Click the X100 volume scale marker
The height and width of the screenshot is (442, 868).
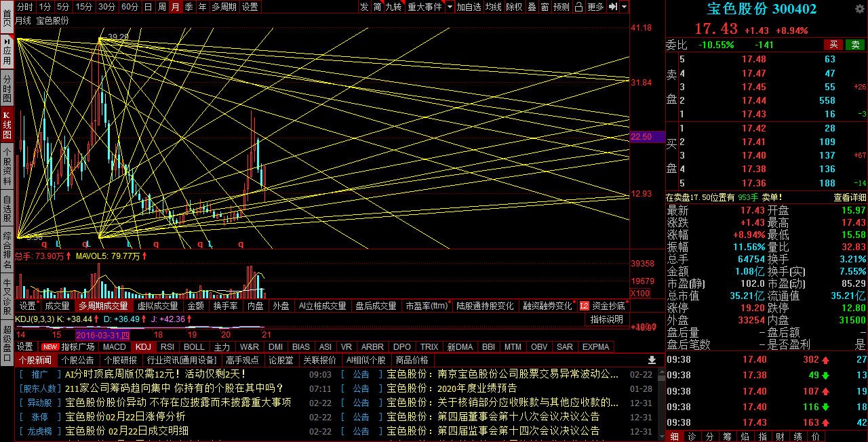pos(639,293)
